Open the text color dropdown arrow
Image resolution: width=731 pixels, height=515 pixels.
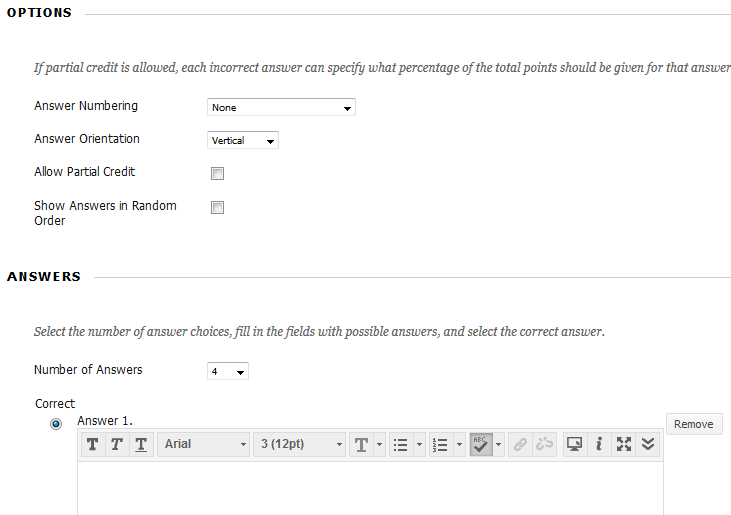coord(379,444)
